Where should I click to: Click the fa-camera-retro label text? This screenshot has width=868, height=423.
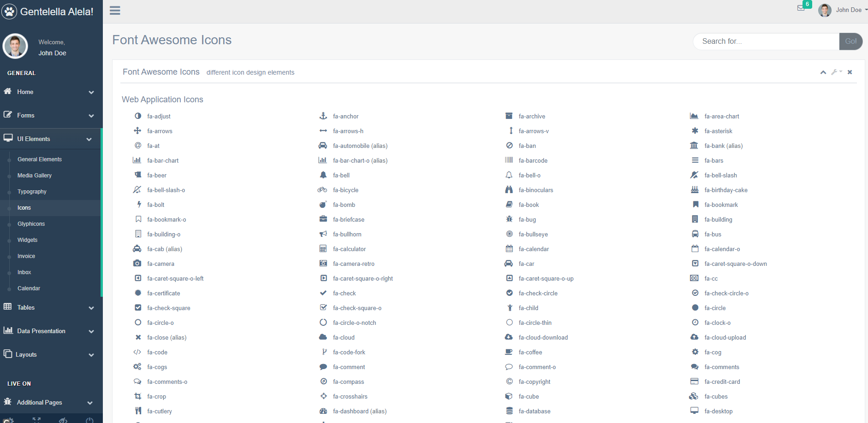tap(354, 264)
